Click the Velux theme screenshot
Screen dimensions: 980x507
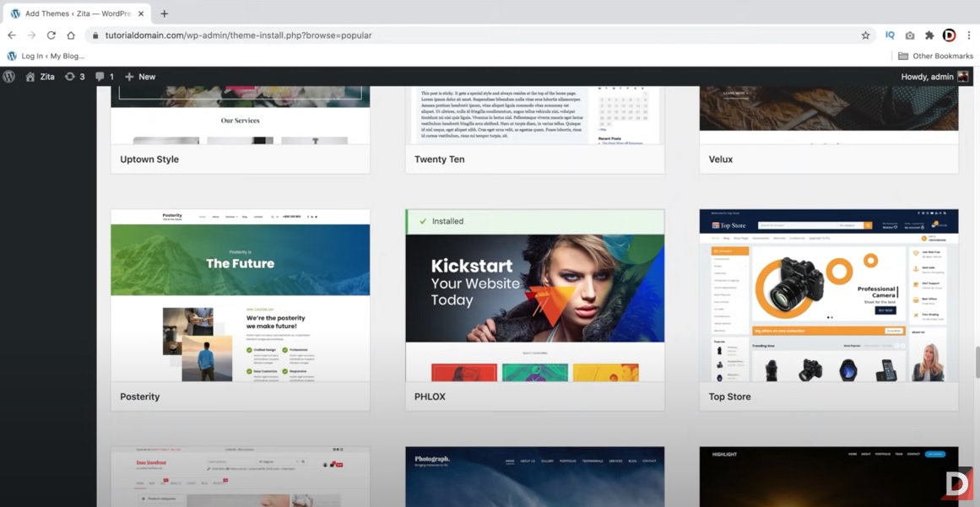point(829,116)
